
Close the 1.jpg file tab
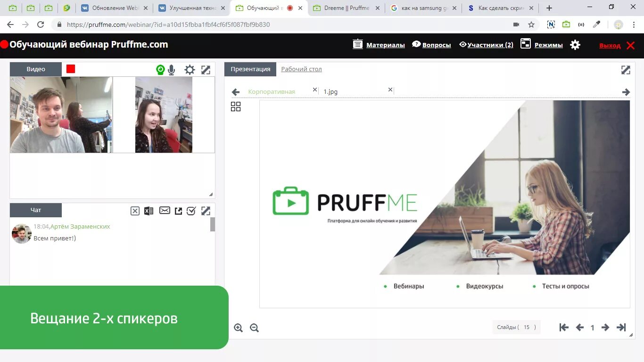point(390,90)
